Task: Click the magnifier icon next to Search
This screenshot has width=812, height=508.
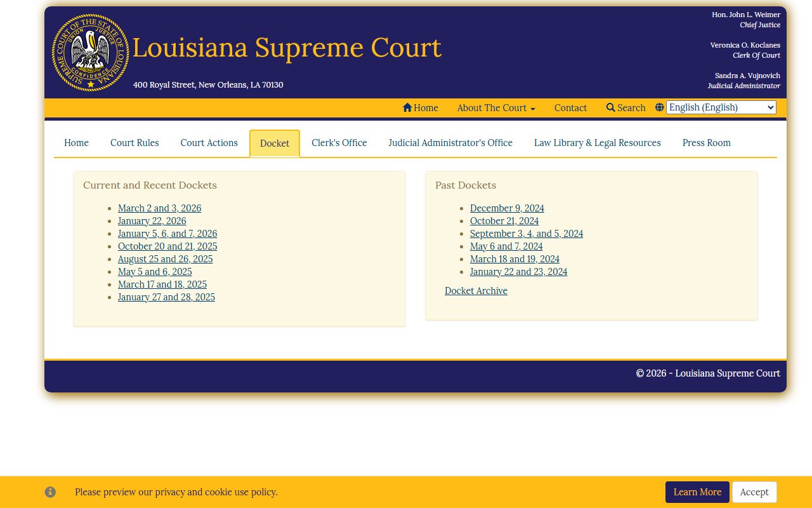Action: click(611, 108)
